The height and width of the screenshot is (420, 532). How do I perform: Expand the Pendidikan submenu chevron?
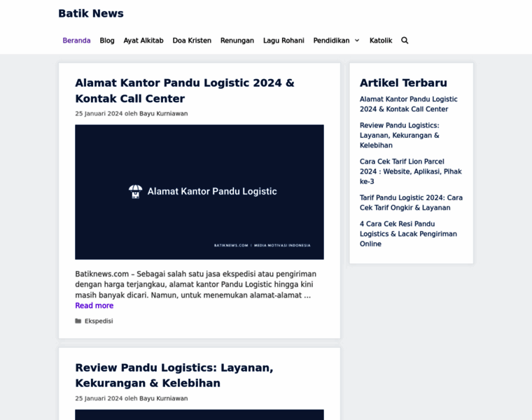click(x=357, y=41)
